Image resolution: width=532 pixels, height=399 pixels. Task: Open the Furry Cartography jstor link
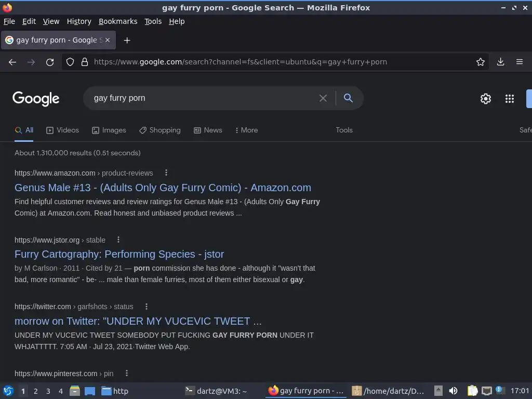coord(119,254)
